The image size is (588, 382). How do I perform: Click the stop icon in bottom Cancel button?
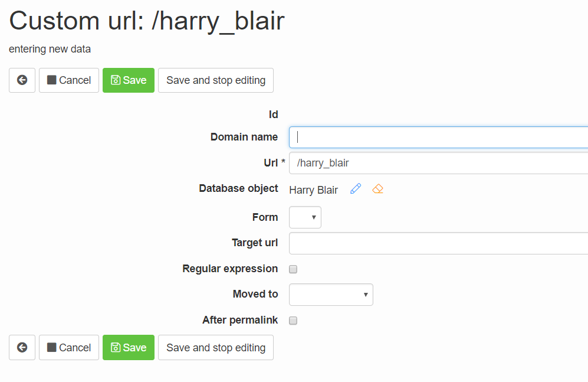(x=54, y=347)
